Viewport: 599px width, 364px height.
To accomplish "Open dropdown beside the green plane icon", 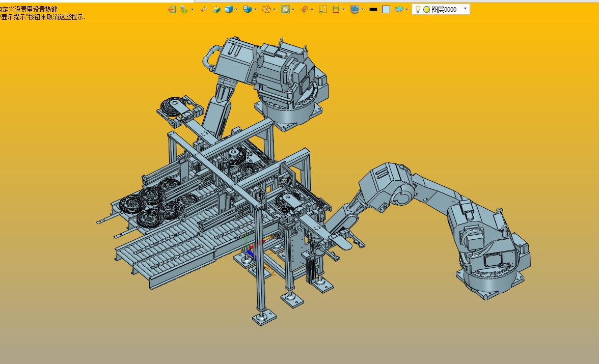I will pos(192,10).
